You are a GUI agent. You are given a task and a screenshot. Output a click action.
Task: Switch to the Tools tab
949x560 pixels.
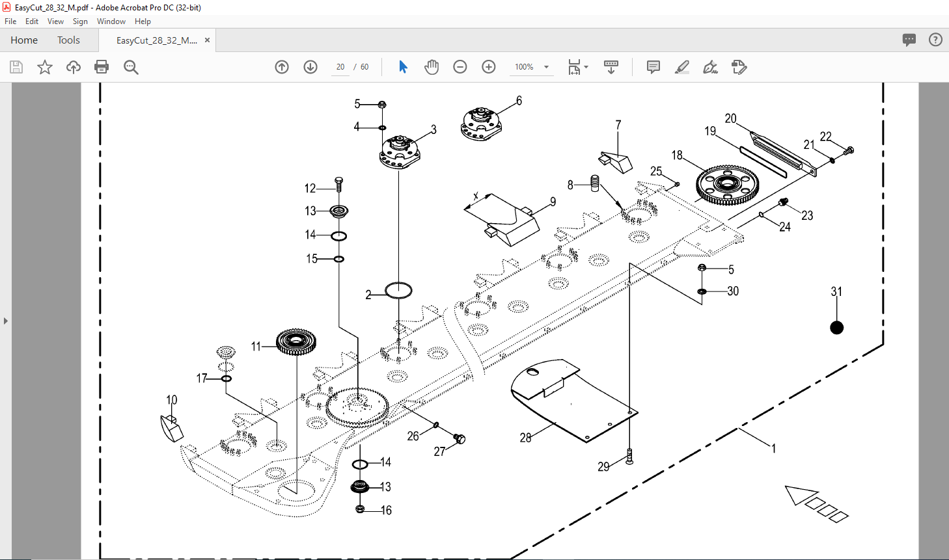(68, 40)
